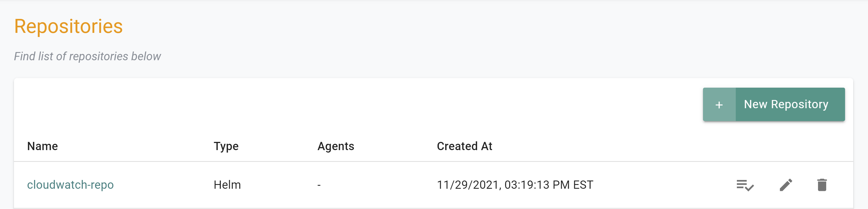Click empty row space before the checklist icon
The width and height of the screenshot is (868, 209).
pyautogui.click(x=664, y=185)
